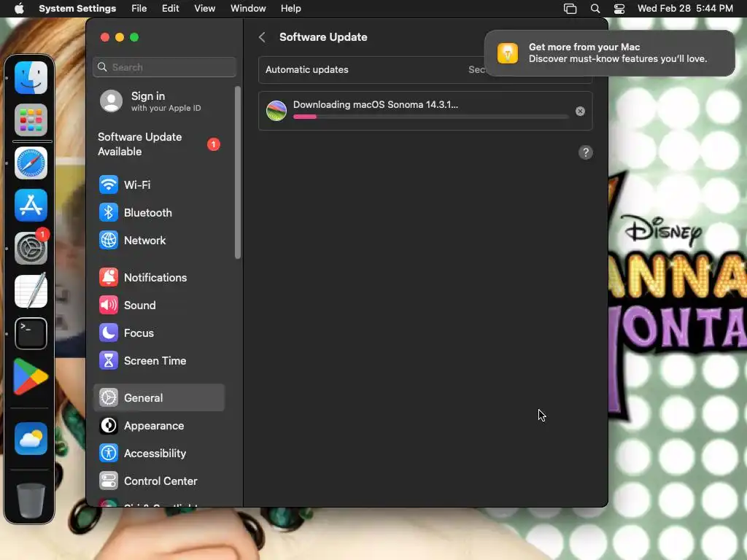Open Google Play icon in Dock

31,377
